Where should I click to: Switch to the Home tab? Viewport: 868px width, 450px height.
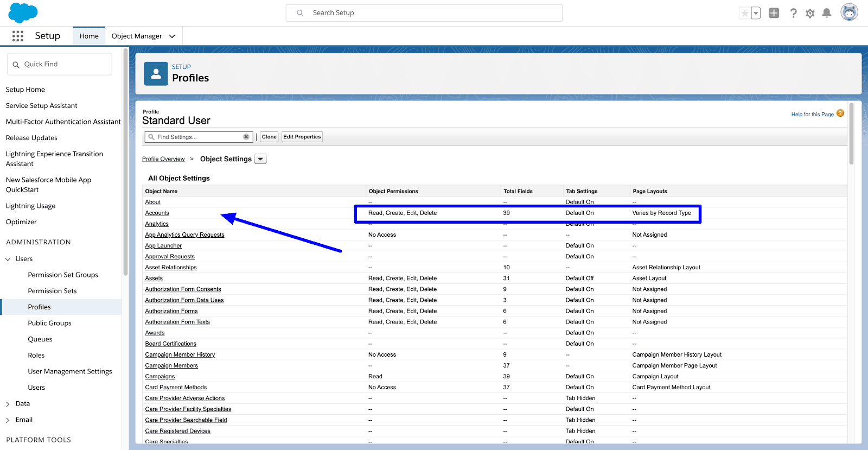tap(89, 36)
